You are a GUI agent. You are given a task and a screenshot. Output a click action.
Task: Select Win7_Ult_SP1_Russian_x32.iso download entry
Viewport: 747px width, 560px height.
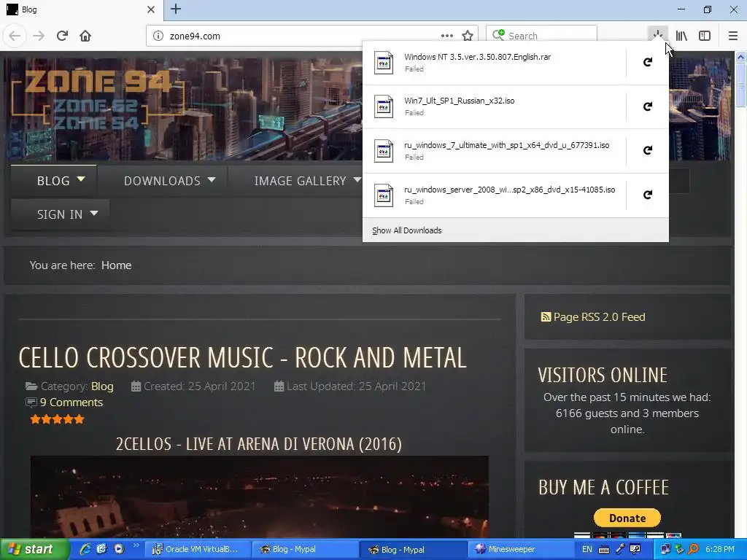tap(494, 106)
